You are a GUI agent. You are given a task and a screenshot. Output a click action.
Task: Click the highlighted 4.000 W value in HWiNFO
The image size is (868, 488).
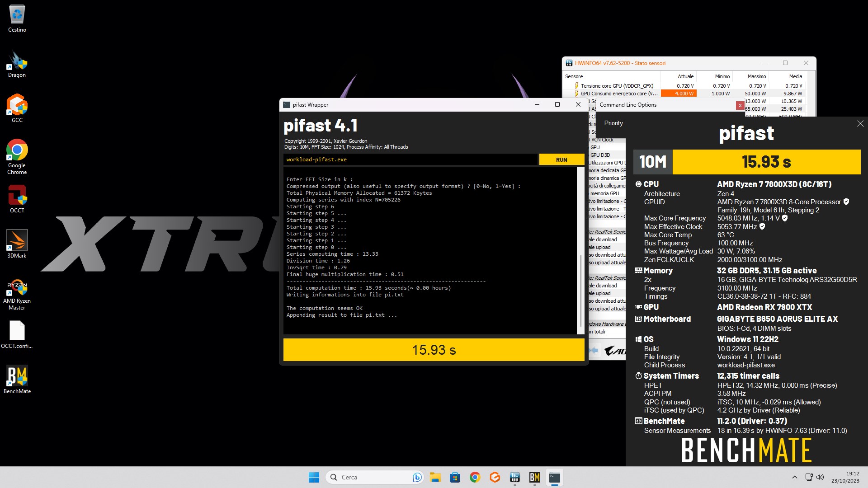679,94
